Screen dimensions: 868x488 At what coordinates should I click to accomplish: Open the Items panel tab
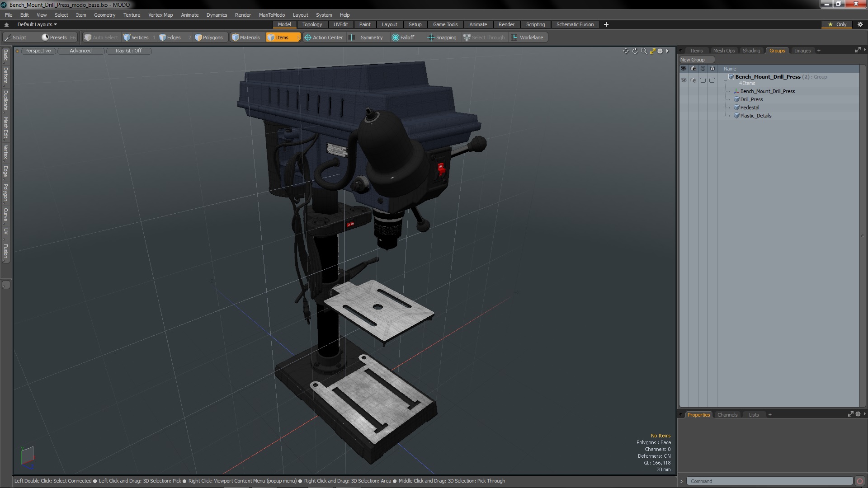696,51
